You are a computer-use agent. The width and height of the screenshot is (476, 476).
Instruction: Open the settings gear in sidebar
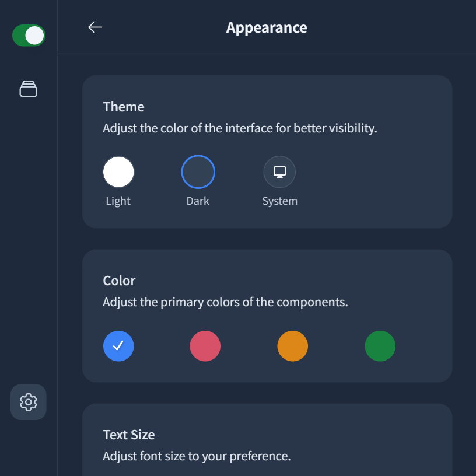point(29,402)
